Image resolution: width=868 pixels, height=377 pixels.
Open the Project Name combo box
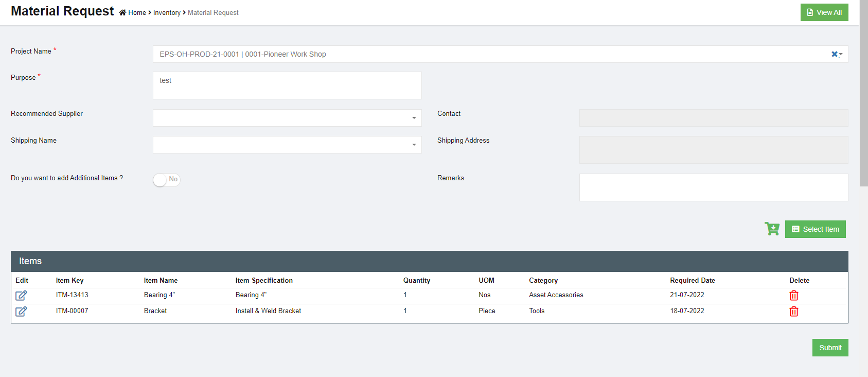tap(489, 54)
